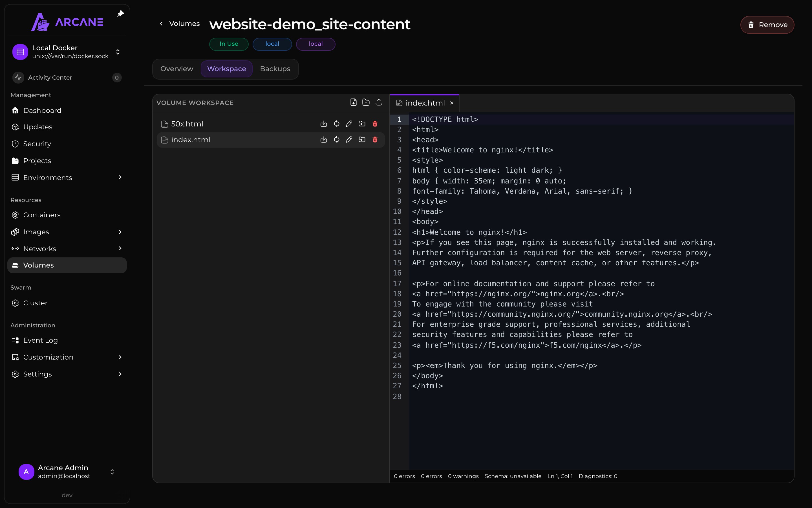This screenshot has width=812, height=508.
Task: Click the title line 'Welcome to nginx!' in editor
Action: [482, 150]
